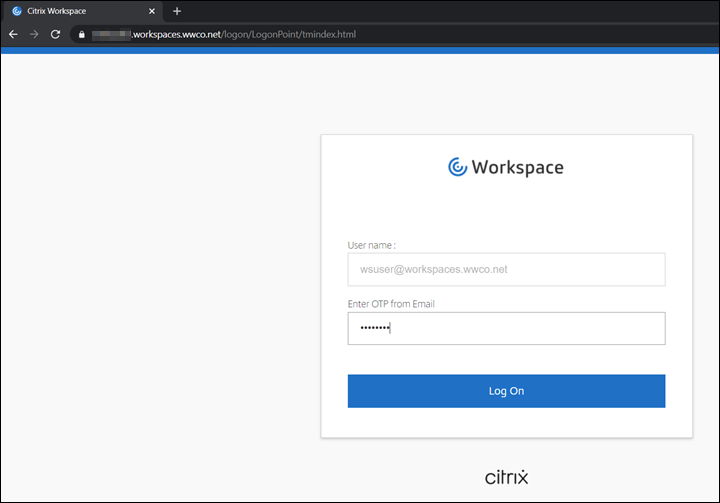Click the 'Workspace' heading text
This screenshot has height=503, width=720.
(518, 168)
